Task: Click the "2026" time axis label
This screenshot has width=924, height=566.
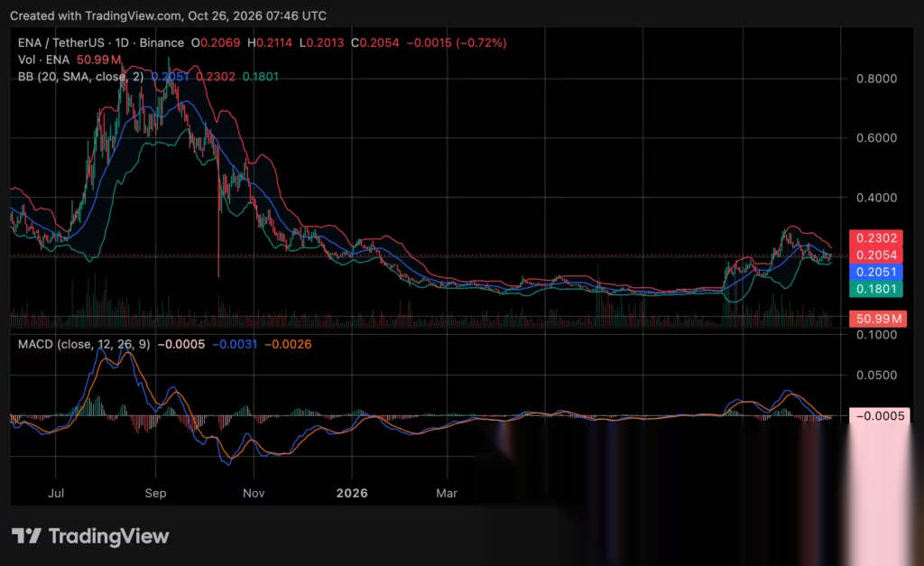Action: 352,494
